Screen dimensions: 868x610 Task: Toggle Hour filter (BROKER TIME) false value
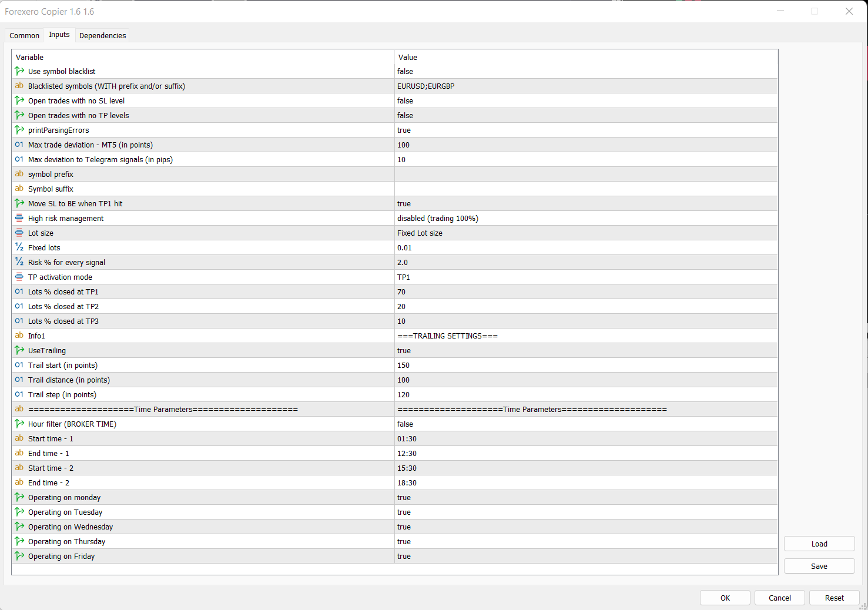(586, 424)
